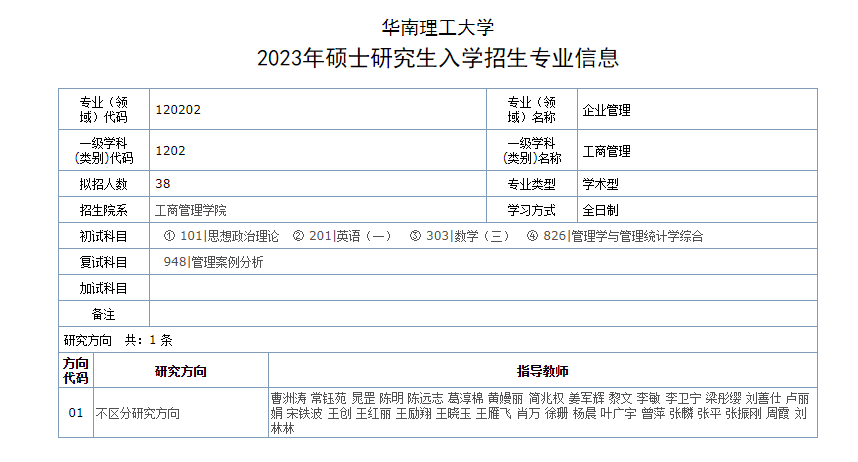The image size is (858, 462).
Task: Click advisor name 刘善仕
Action: (x=763, y=398)
